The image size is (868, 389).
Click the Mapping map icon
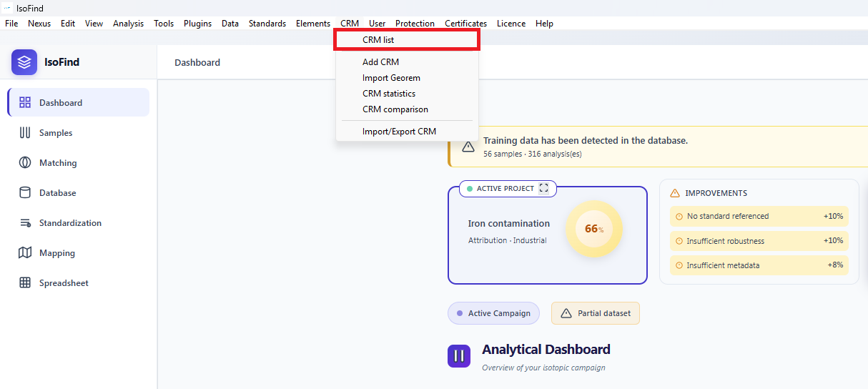pos(25,253)
